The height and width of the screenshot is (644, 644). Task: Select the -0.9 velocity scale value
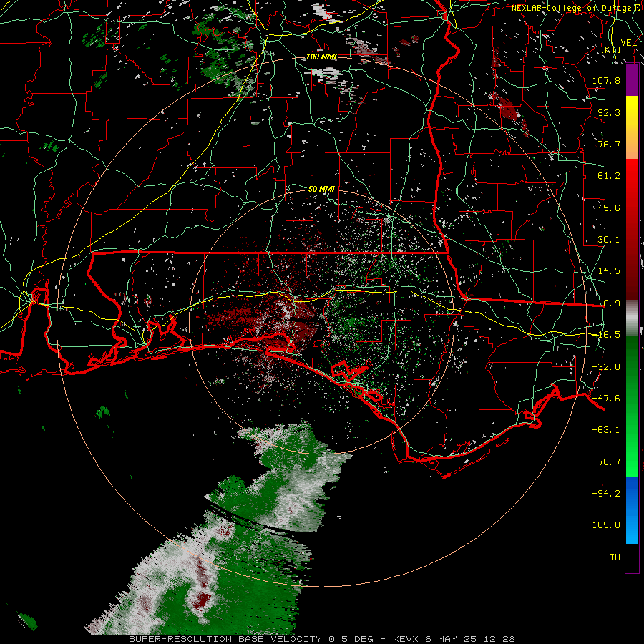point(609,303)
